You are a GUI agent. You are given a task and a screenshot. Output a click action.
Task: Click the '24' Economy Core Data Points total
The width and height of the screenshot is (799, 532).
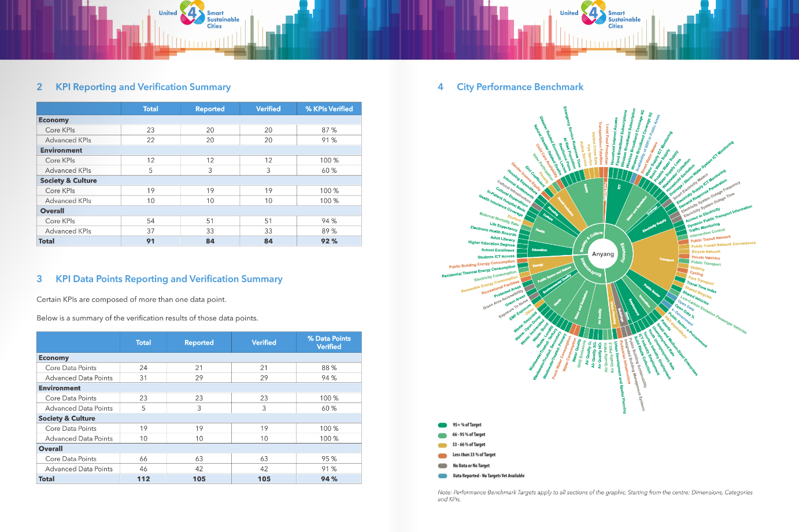(143, 368)
